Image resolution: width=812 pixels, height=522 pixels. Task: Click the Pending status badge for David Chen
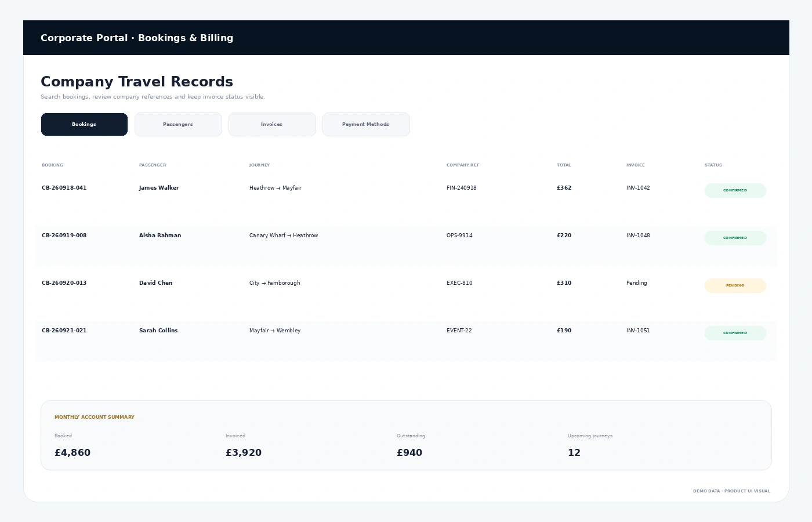[735, 285]
